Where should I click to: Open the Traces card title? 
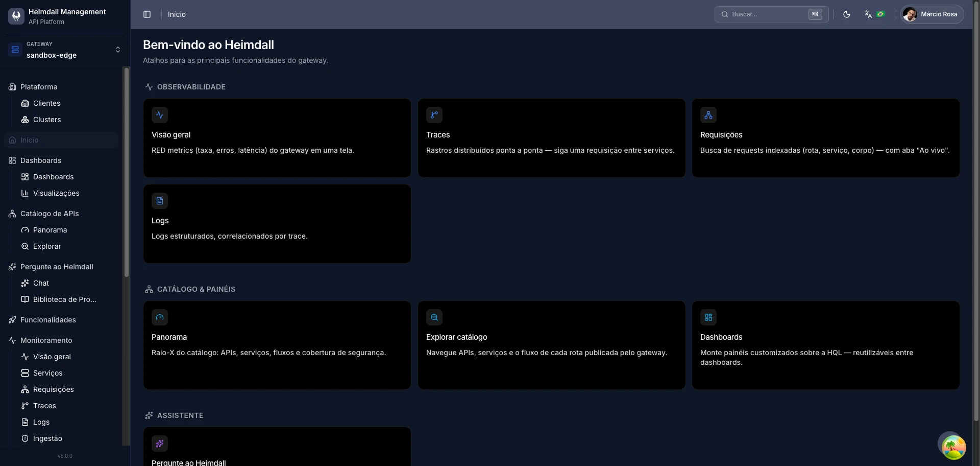coord(438,135)
